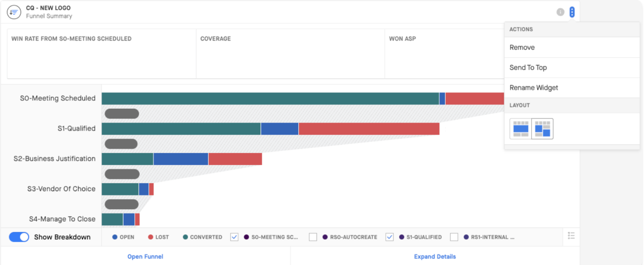Click the LOST legend entry
This screenshot has width=644, height=265.
point(158,237)
